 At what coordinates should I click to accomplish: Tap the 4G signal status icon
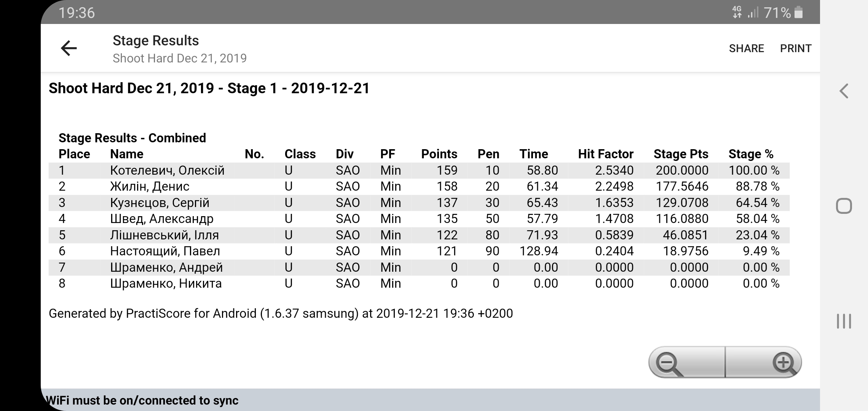(737, 13)
